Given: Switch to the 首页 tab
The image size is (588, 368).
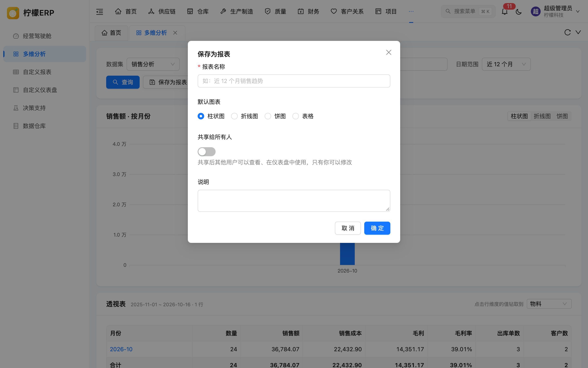Looking at the screenshot, I should [111, 33].
